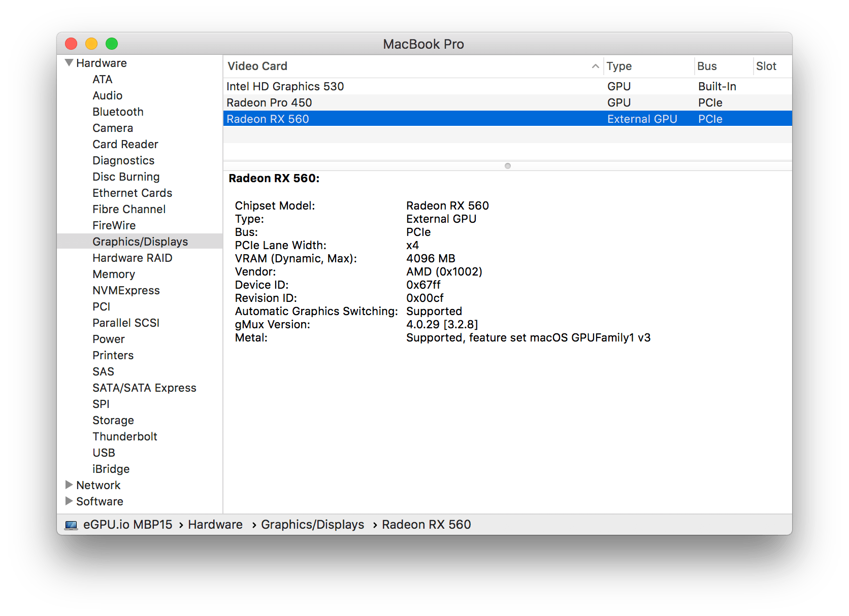
Task: Click the laptop icon in the path bar
Action: click(71, 525)
